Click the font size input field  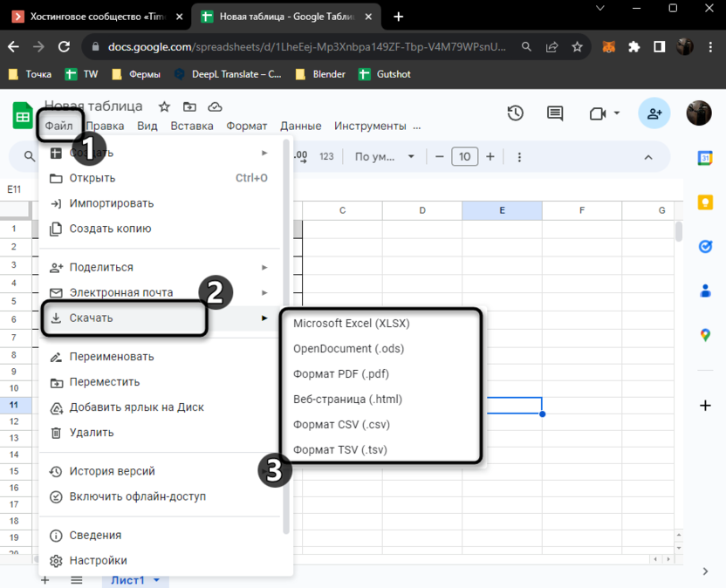(464, 157)
